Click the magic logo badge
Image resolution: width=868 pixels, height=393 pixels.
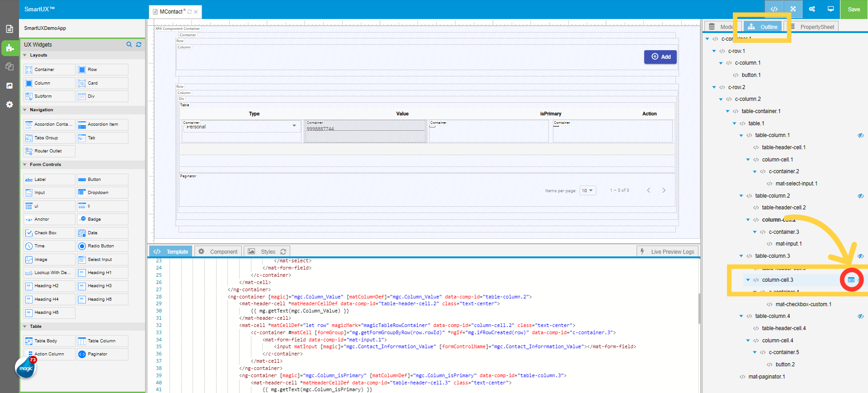pyautogui.click(x=26, y=368)
